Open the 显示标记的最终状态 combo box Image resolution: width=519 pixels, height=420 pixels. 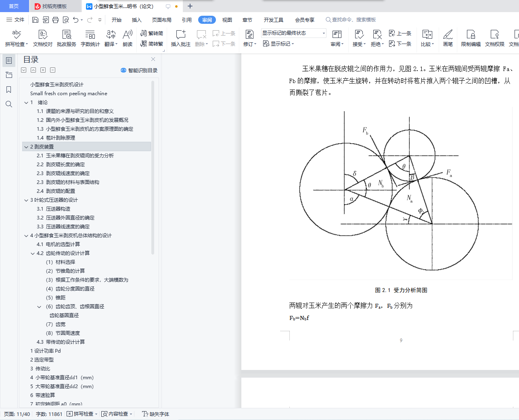pyautogui.click(x=293, y=33)
